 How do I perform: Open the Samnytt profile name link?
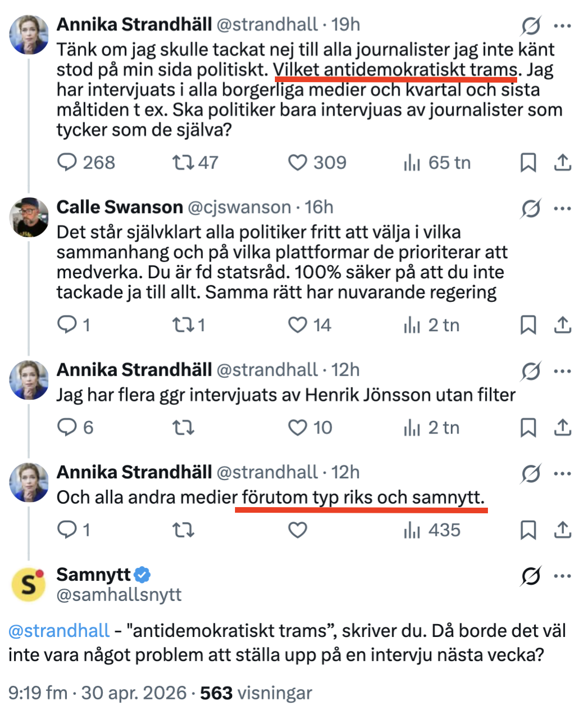point(93,575)
